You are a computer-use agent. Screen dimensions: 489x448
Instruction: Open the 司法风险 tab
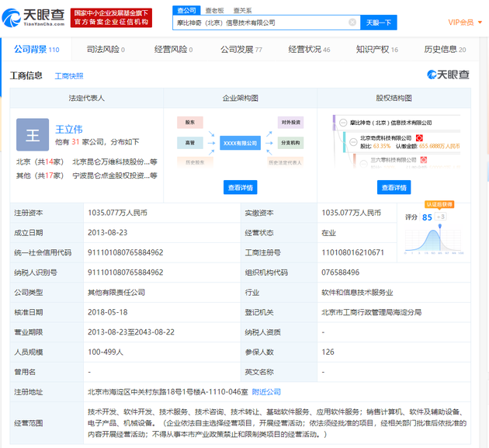[106, 50]
